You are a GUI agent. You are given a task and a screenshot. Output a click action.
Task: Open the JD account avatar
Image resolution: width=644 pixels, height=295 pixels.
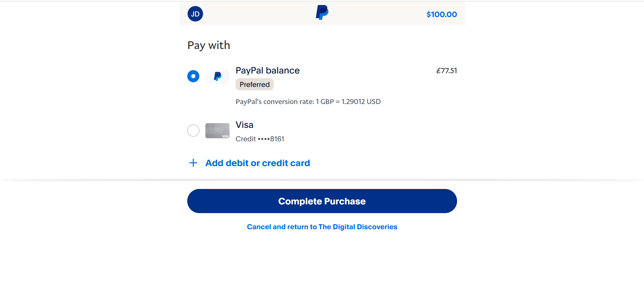tap(195, 14)
